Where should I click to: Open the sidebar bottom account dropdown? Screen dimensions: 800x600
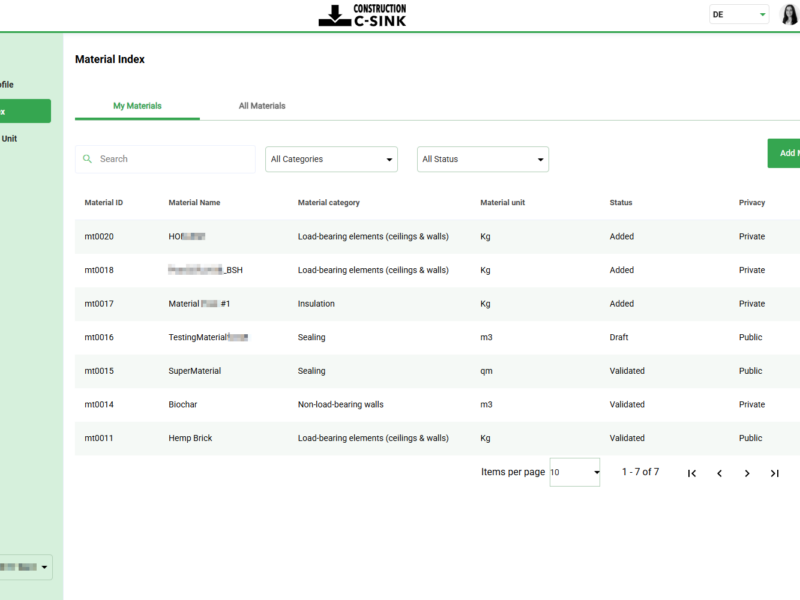coord(24,567)
